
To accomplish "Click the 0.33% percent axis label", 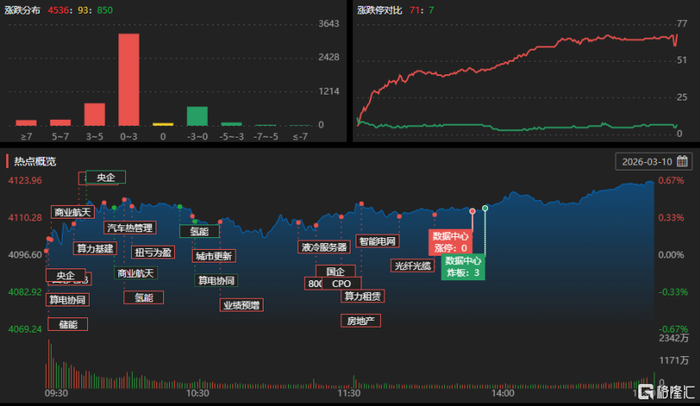I will (x=671, y=218).
